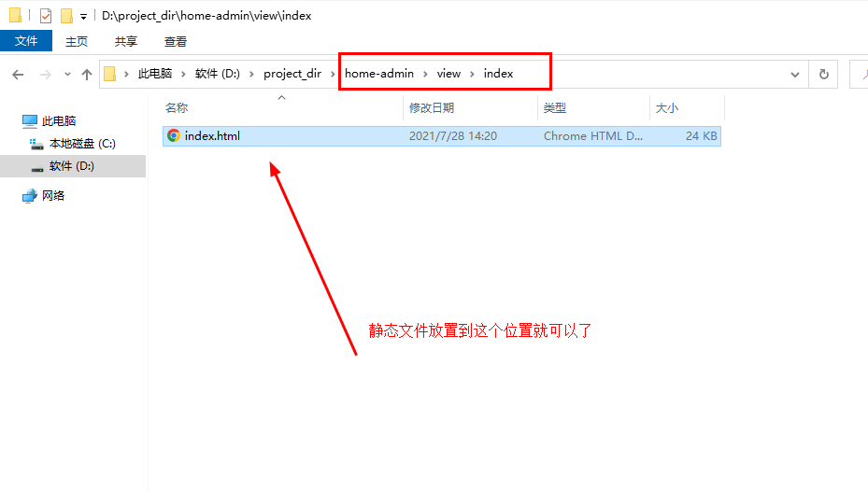
Task: Expand chevron after view in breadcrumb
Action: pos(472,74)
